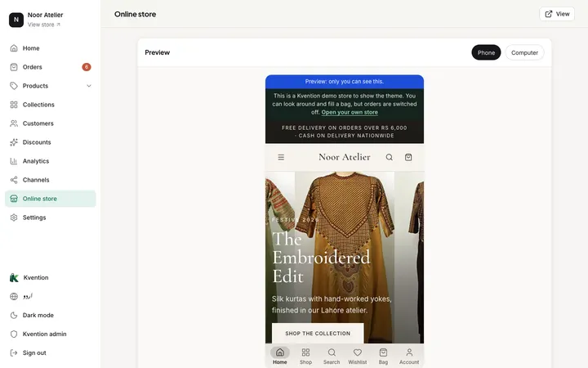Select Online store in the sidebar
588x368 pixels.
click(51, 198)
